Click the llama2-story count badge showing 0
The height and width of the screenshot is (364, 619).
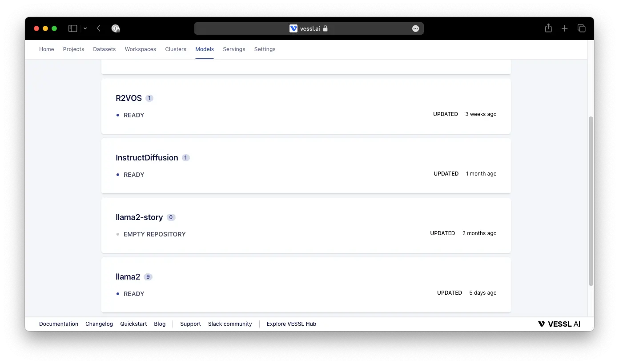[x=171, y=217]
